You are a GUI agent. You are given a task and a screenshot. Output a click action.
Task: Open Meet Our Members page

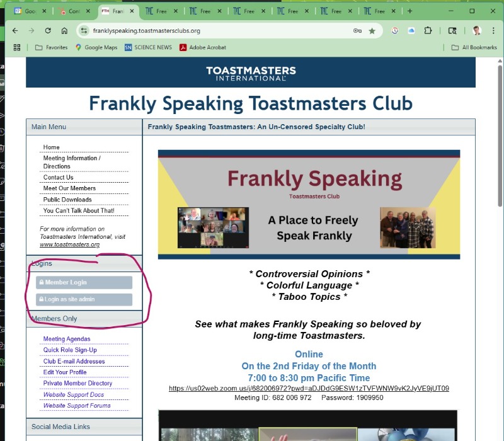click(x=69, y=188)
